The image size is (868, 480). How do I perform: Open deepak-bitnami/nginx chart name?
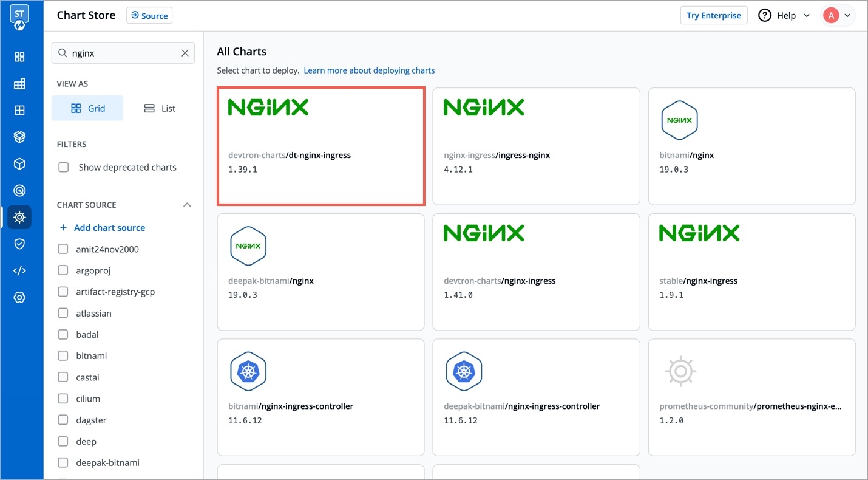click(271, 281)
